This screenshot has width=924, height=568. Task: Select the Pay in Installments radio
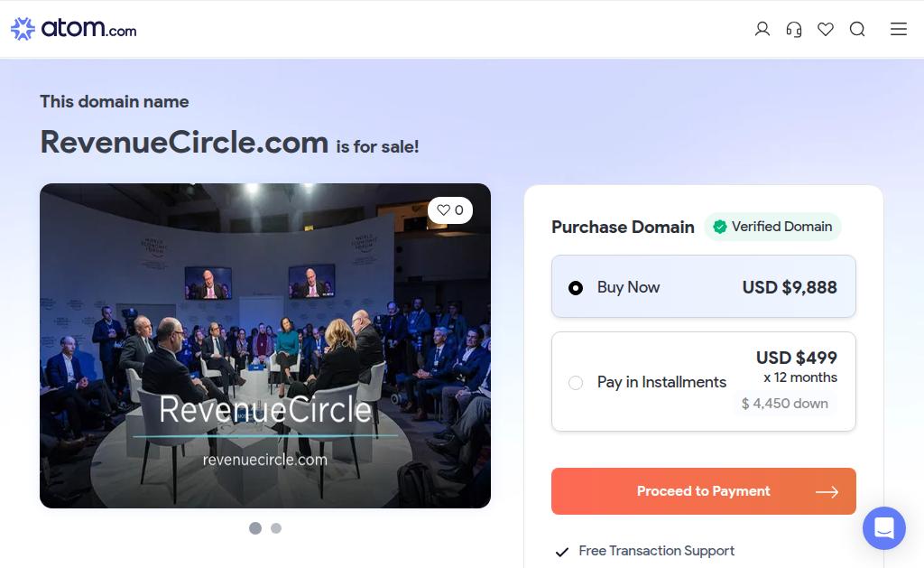[x=576, y=383]
